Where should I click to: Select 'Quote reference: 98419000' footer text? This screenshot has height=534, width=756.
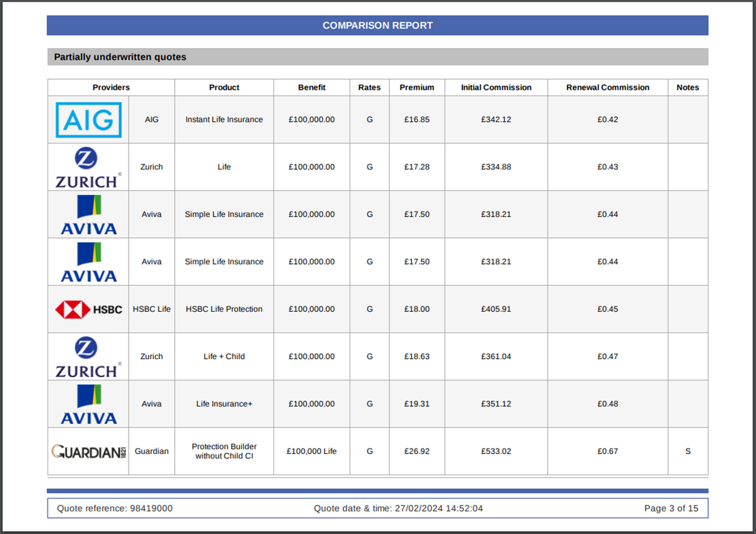115,508
